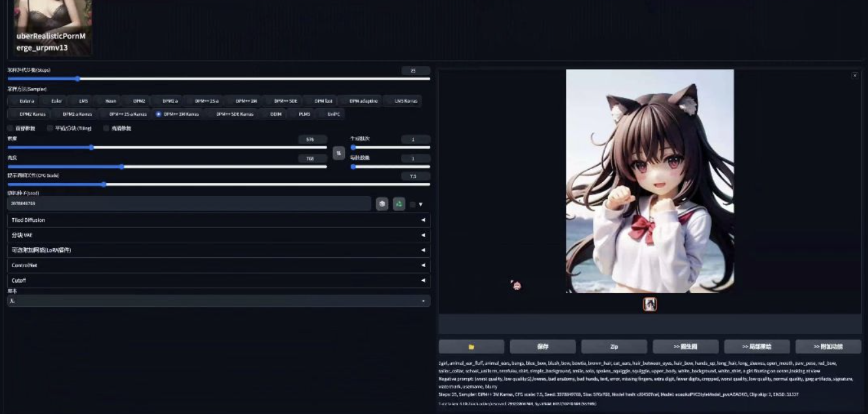Enable the 面部修复 checkbox
The height and width of the screenshot is (414, 868).
[x=10, y=129]
